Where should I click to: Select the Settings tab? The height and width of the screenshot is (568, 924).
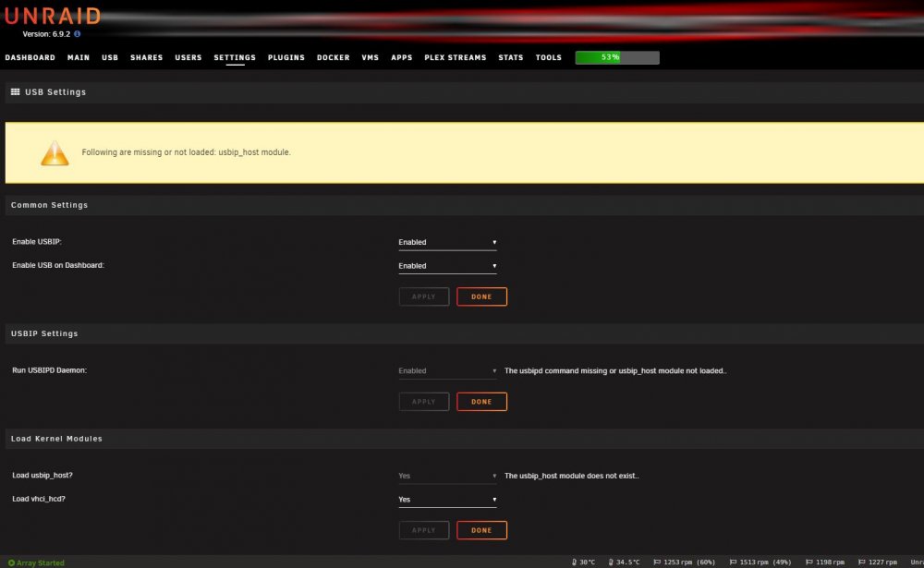235,58
